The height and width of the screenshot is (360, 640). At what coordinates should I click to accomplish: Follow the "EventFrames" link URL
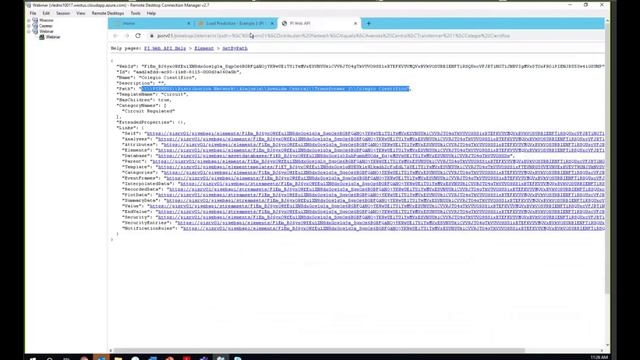click(x=385, y=178)
